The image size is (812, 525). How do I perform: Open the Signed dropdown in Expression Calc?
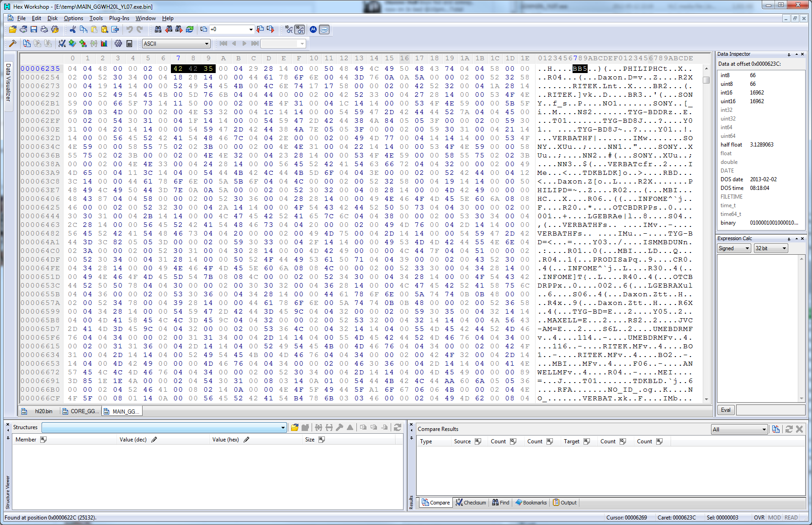pyautogui.click(x=734, y=248)
